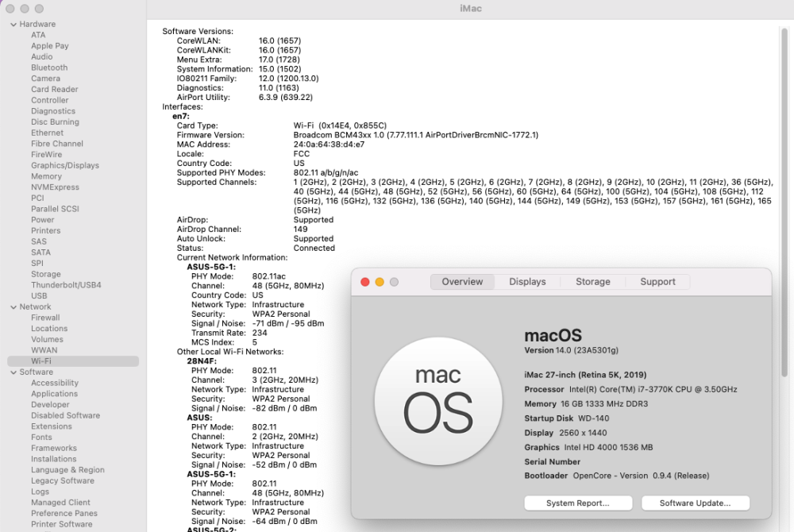Select Thunderbolt/USB4 in sidebar
Viewport: 794px width, 532px height.
66,285
